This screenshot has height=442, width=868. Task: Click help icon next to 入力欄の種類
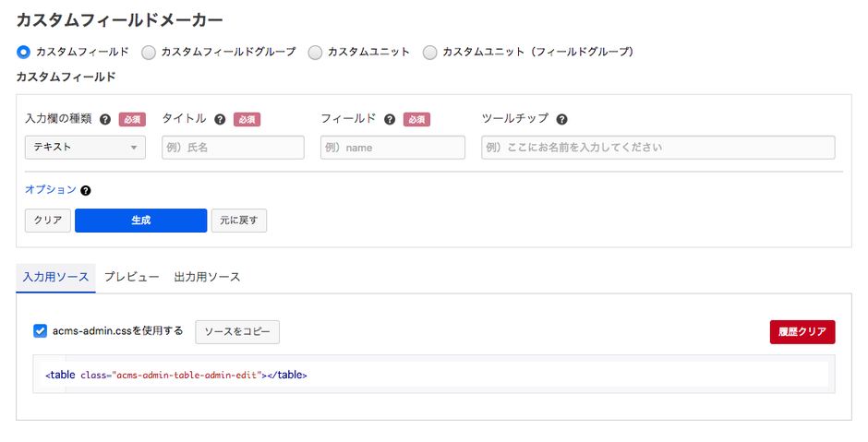coord(105,119)
